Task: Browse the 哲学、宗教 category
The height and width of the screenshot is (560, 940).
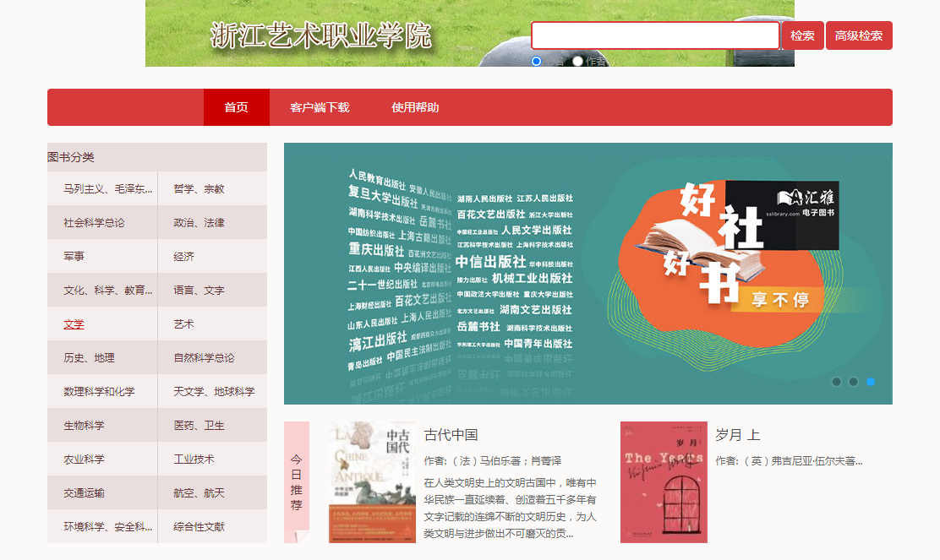Action: point(199,189)
